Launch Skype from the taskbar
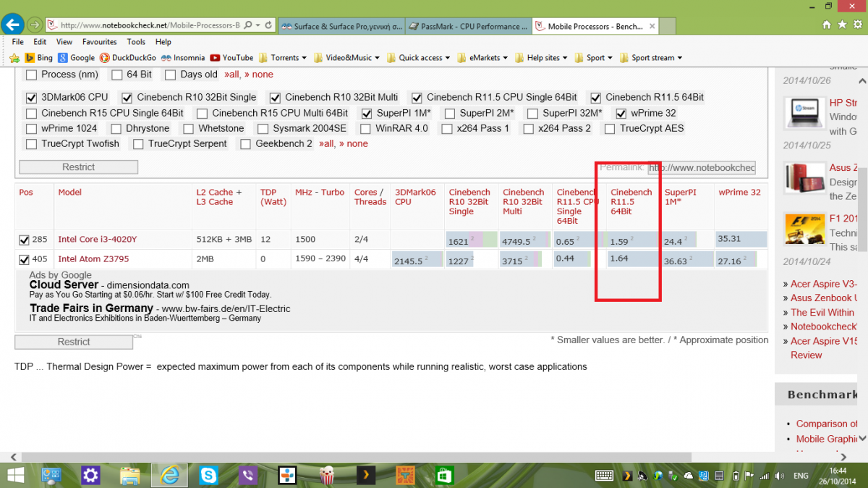Viewport: 868px width, 488px height. click(210, 476)
